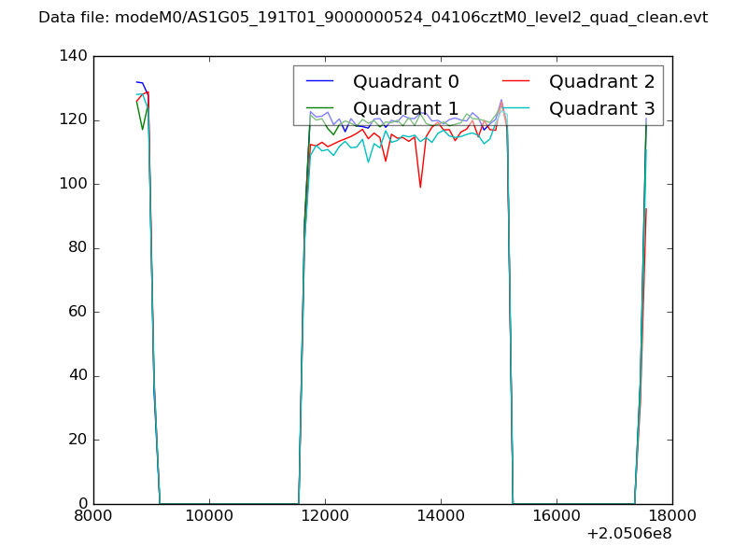Select the Quadrant 3 legend label
This screenshot has width=747, height=560.
pos(601,108)
